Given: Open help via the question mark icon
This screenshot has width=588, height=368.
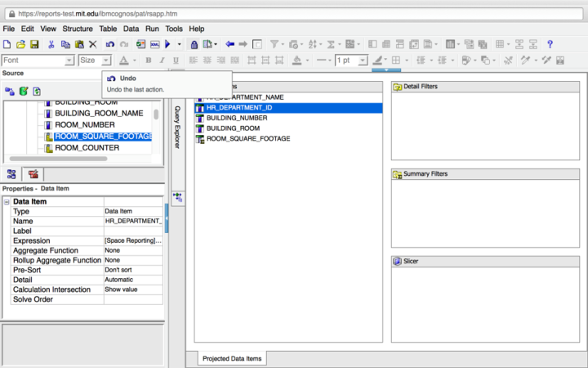Looking at the screenshot, I should (550, 44).
